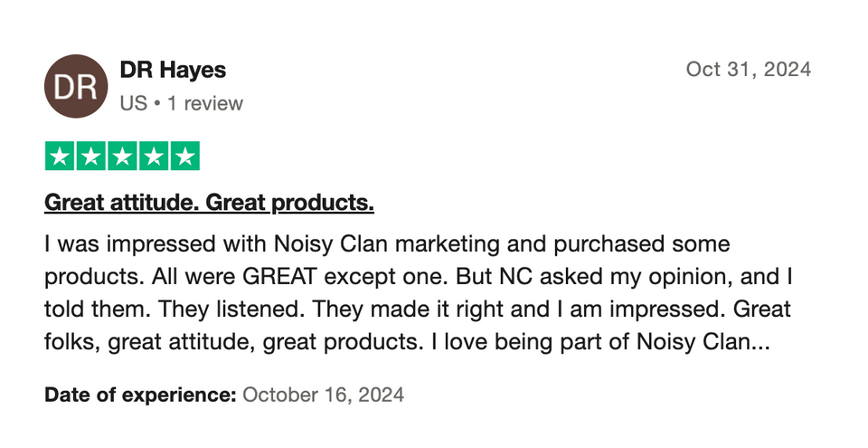The width and height of the screenshot is (868, 448).
Task: Click the "1 review" count text
Action: [x=205, y=103]
